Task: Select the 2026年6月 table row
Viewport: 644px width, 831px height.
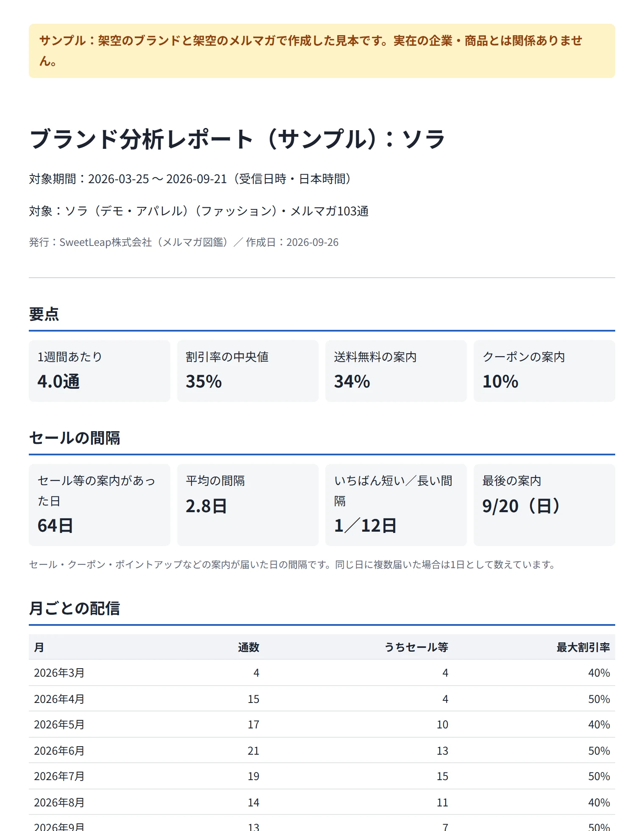Action: click(x=322, y=750)
